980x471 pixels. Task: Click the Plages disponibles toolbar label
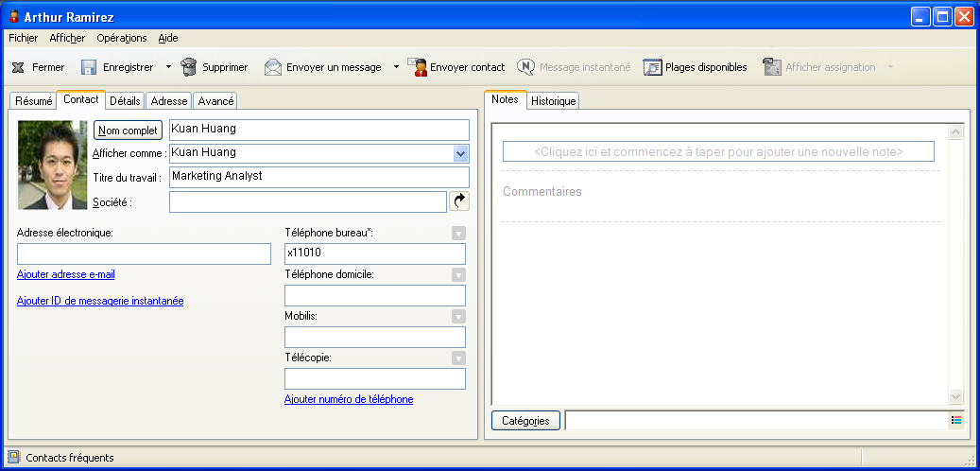coord(706,67)
